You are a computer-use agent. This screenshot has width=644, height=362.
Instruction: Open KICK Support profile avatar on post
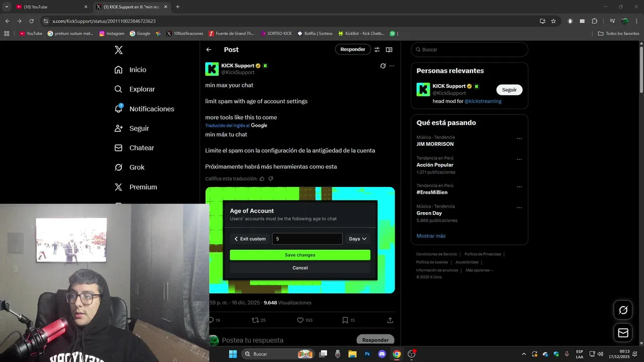tap(212, 69)
